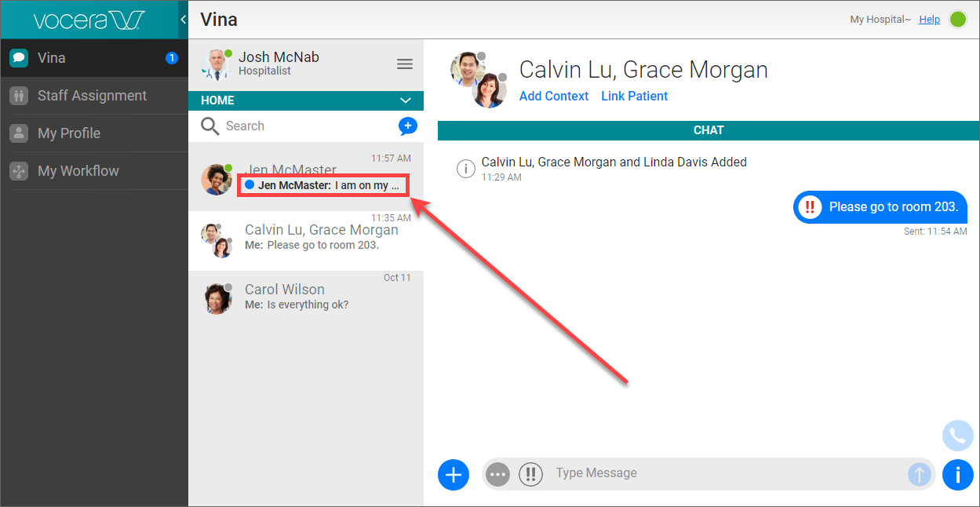Click the blue plus attachment button
Screen dimensions: 980x507
click(x=453, y=474)
